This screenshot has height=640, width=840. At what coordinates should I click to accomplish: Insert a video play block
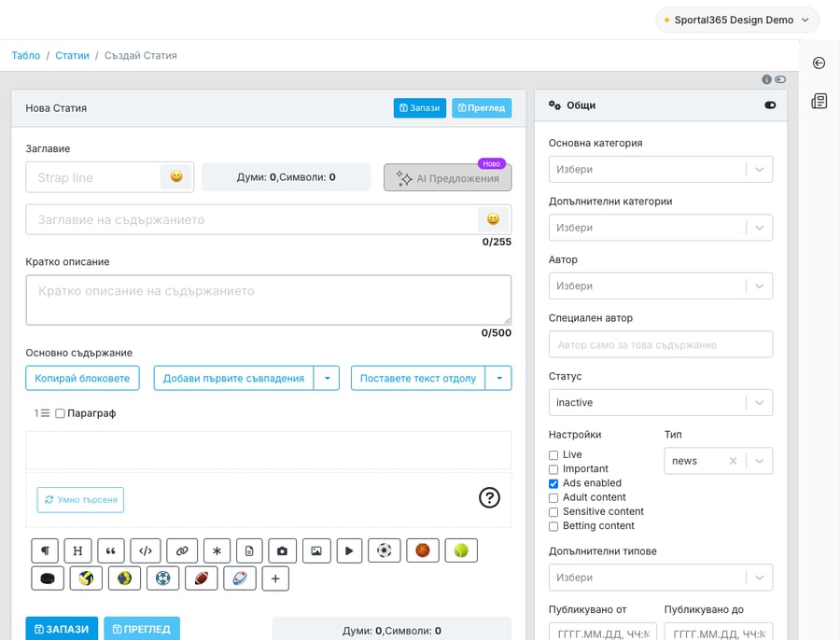point(349,550)
